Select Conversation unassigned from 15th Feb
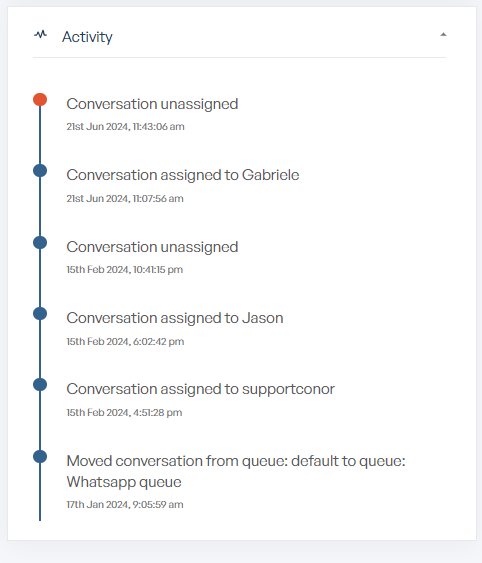The width and height of the screenshot is (482, 563). [x=152, y=247]
